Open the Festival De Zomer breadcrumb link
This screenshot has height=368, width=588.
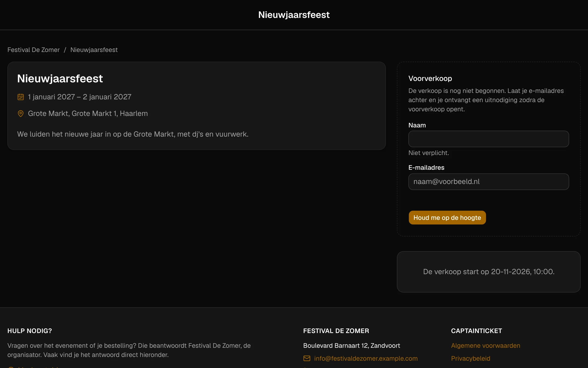point(34,50)
